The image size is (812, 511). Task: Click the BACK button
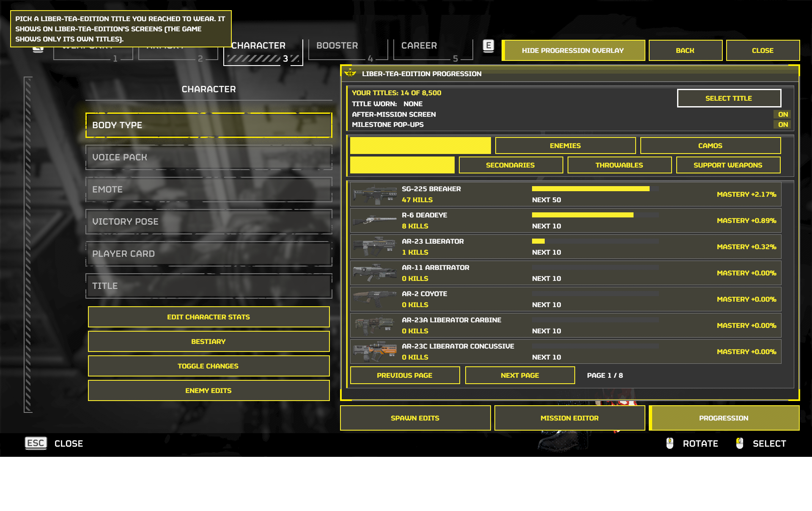click(x=686, y=50)
